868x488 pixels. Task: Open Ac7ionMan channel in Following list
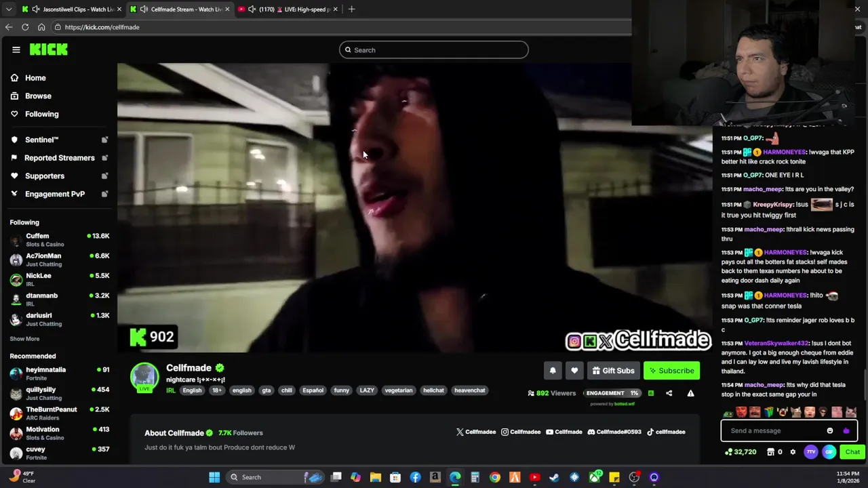60,260
